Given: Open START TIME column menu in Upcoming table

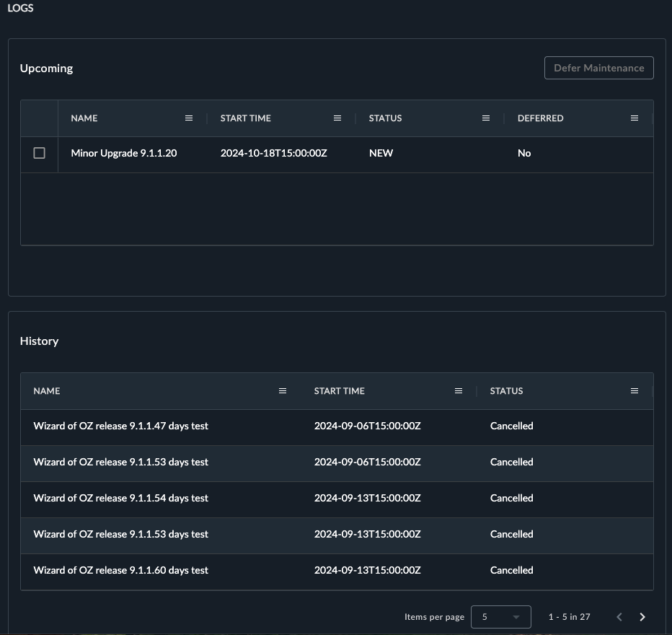Looking at the screenshot, I should click(337, 118).
